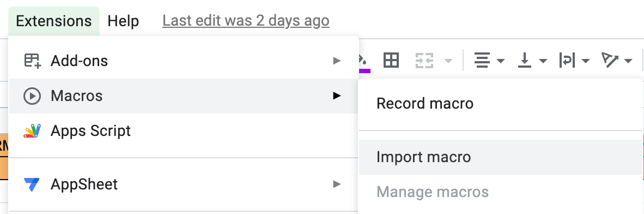This screenshot has width=644, height=214.
Task: Open the Borders grid icon in toolbar
Action: point(391,61)
